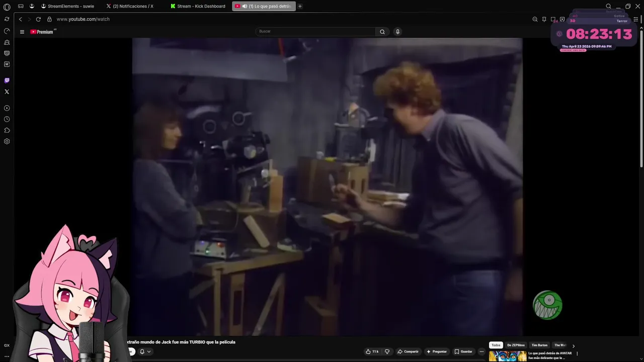
Task: Click the Buscar search field
Action: pyautogui.click(x=316, y=32)
